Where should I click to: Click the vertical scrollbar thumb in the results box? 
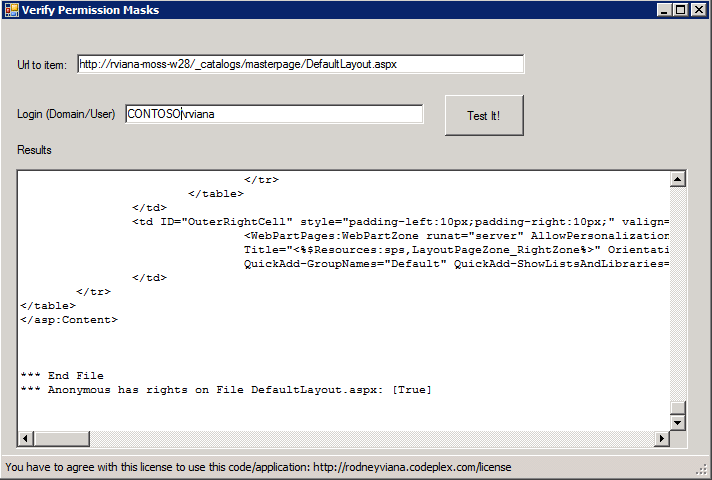pyautogui.click(x=677, y=408)
